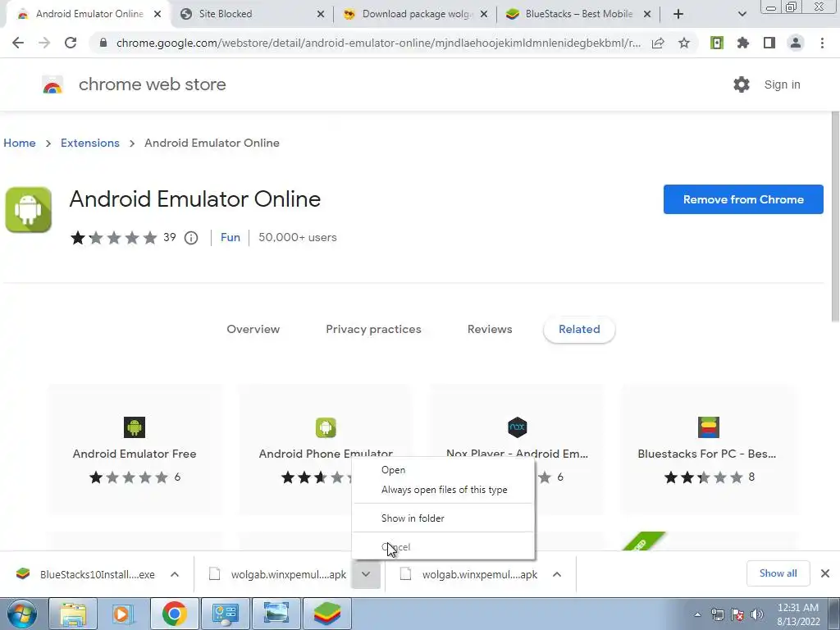Reload the current page
Image resolution: width=840 pixels, height=630 pixels.
71,43
